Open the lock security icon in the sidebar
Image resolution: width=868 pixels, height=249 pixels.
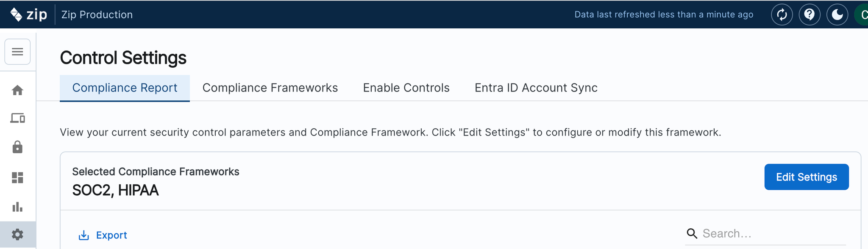[x=17, y=147]
